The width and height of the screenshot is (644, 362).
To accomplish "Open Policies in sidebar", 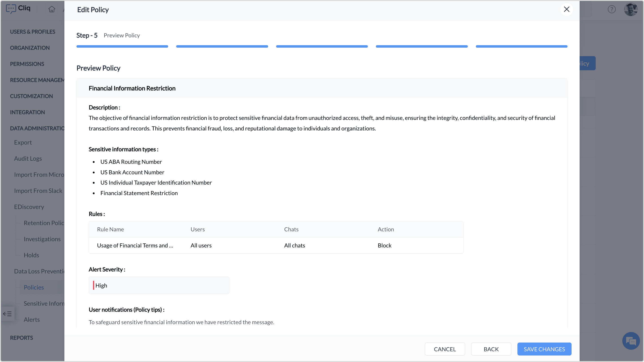I will 34,287.
